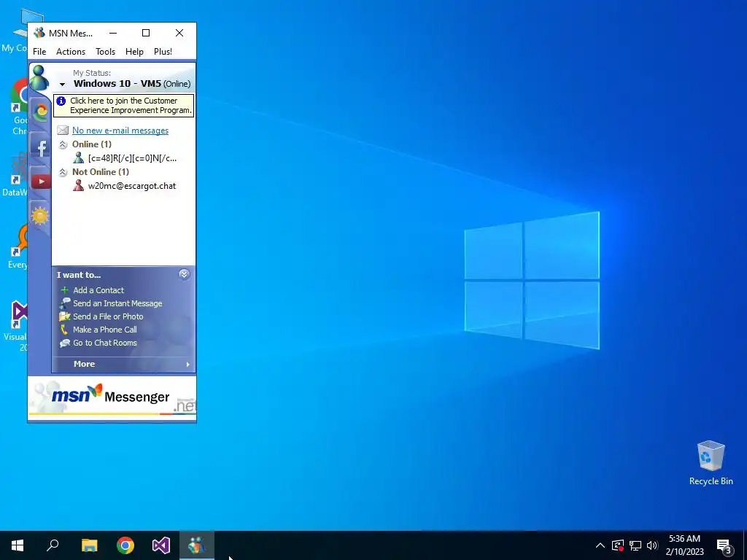Open Windows search from the taskbar

click(x=53, y=545)
